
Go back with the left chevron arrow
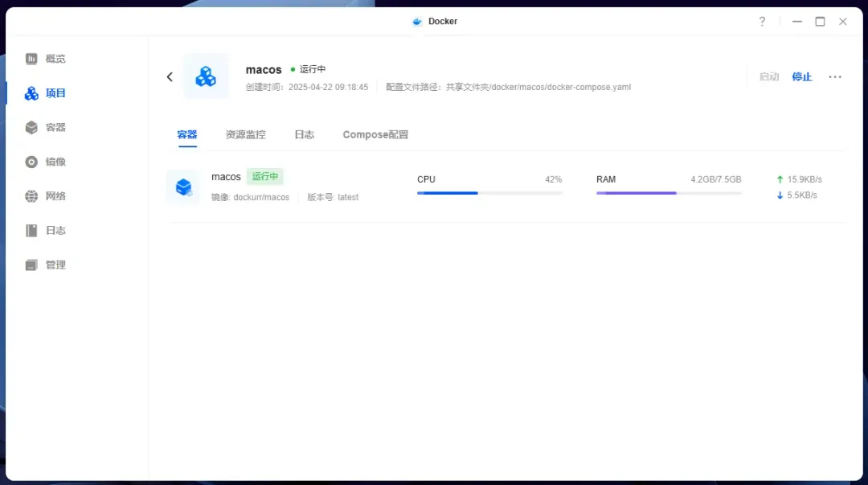pyautogui.click(x=170, y=77)
